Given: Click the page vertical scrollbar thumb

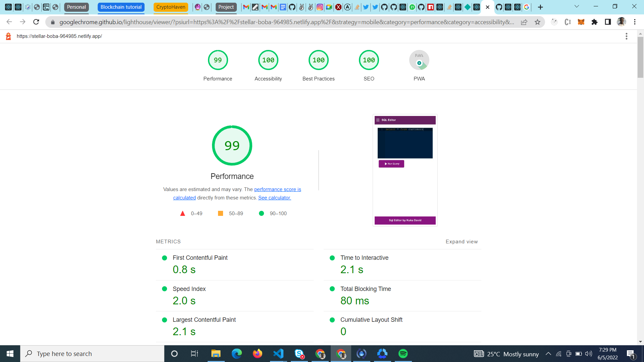Looking at the screenshot, I should (x=640, y=57).
